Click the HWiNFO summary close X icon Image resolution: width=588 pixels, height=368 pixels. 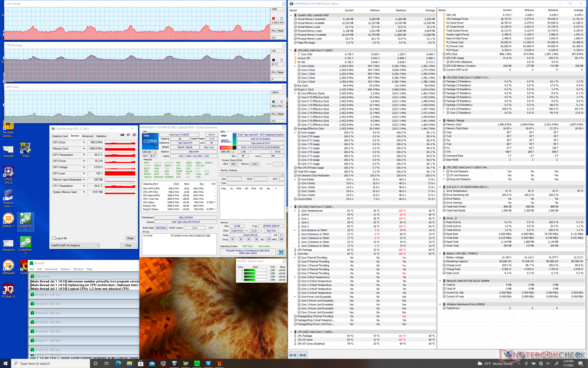pyautogui.click(x=281, y=252)
